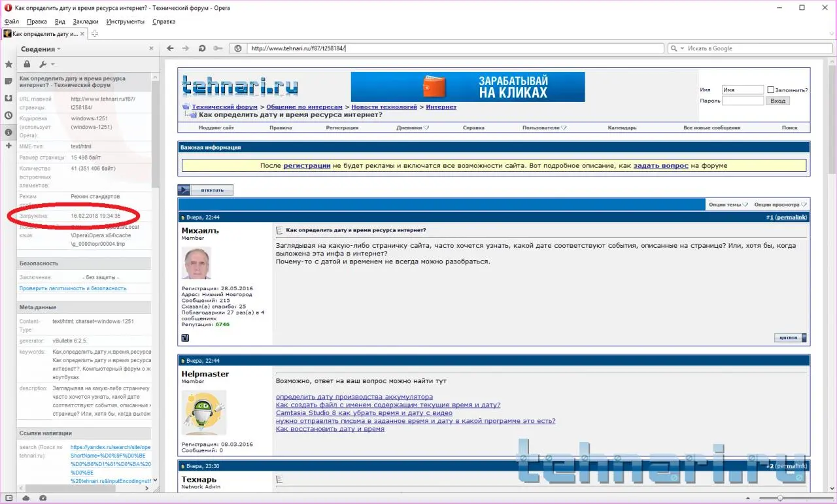This screenshot has height=504, width=837.
Task: Click the Helpmaster robot avatar
Action: tap(204, 413)
